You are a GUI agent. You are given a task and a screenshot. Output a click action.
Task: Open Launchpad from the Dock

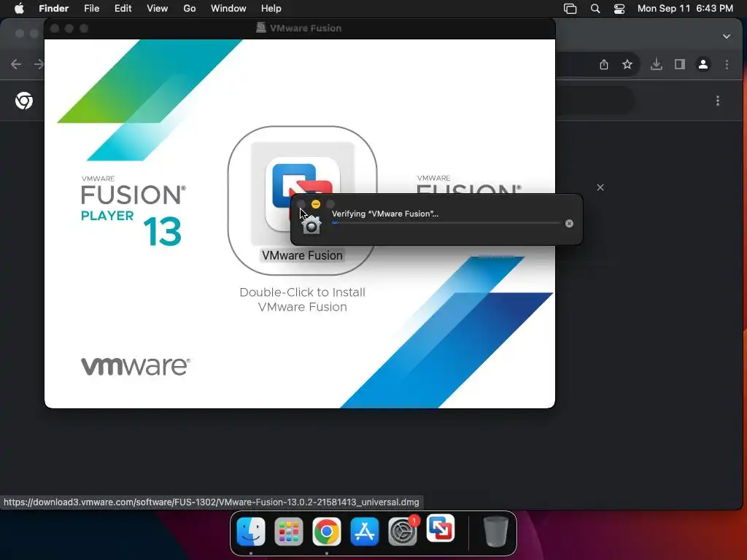[289, 532]
